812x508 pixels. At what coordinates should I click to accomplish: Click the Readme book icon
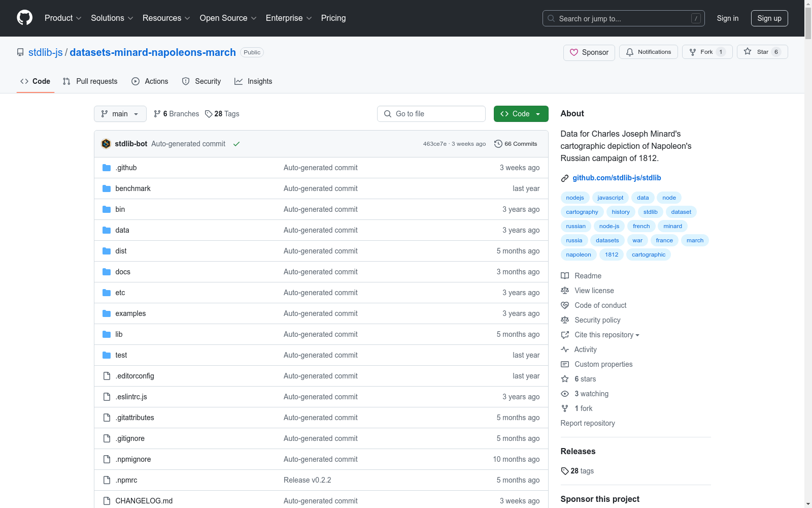click(565, 276)
